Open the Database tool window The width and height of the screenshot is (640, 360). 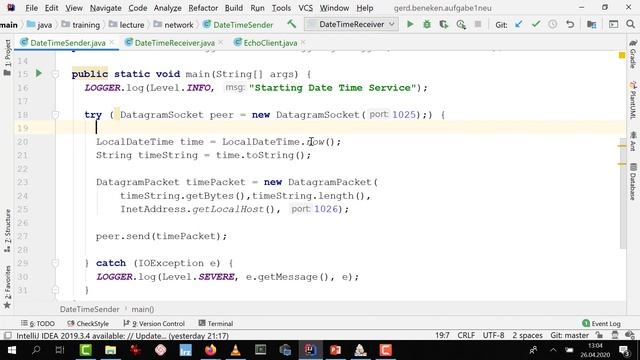633,182
